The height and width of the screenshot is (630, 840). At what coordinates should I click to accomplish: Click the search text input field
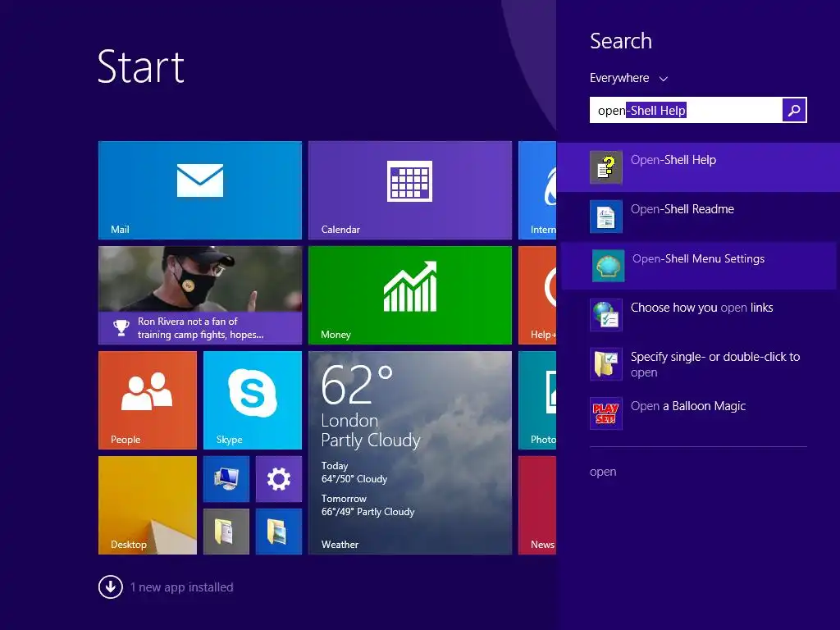point(686,111)
